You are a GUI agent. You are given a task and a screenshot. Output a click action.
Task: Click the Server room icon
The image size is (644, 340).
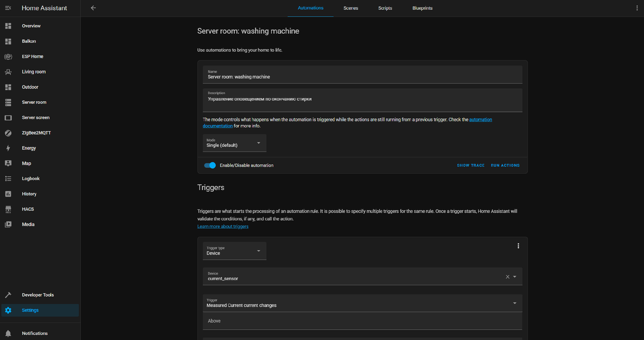8,102
